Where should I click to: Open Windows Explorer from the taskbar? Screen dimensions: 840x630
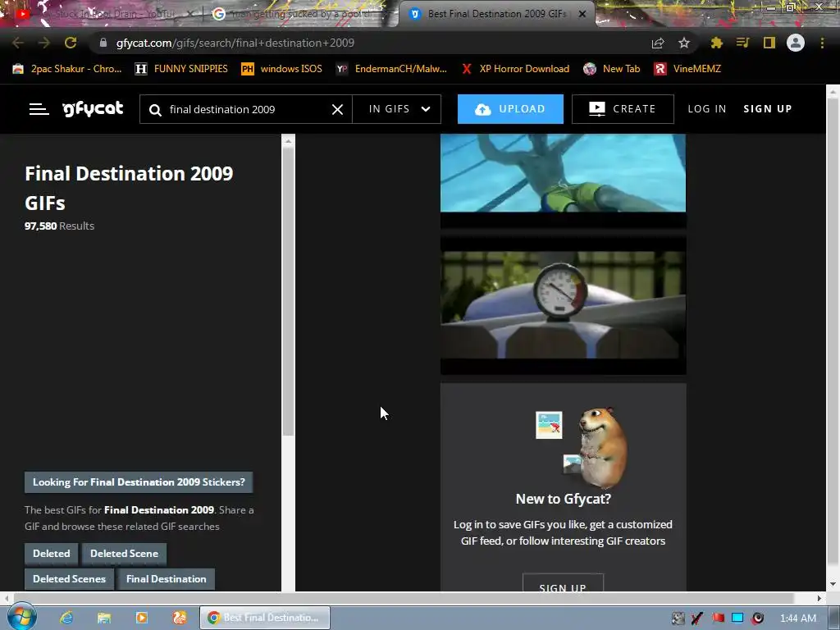tap(104, 618)
